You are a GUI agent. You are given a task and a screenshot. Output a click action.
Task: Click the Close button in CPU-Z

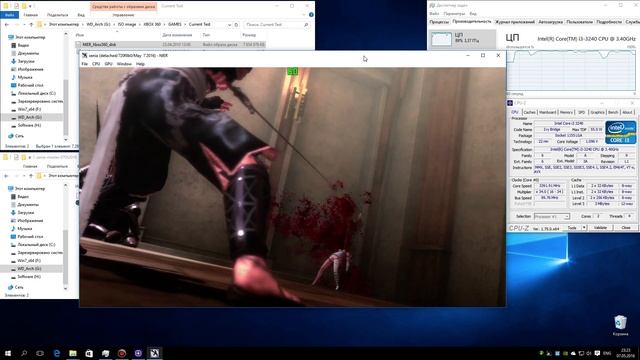pyautogui.click(x=626, y=228)
